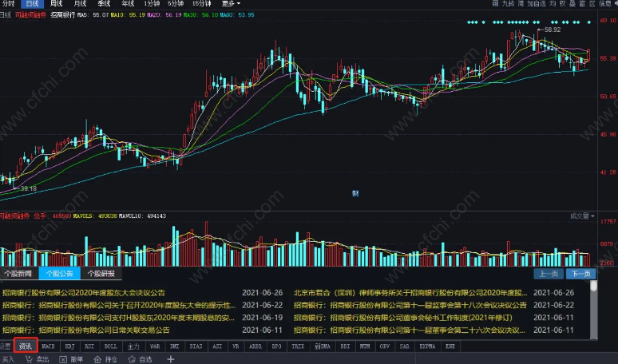Click the 信息 info button

point(605,3)
